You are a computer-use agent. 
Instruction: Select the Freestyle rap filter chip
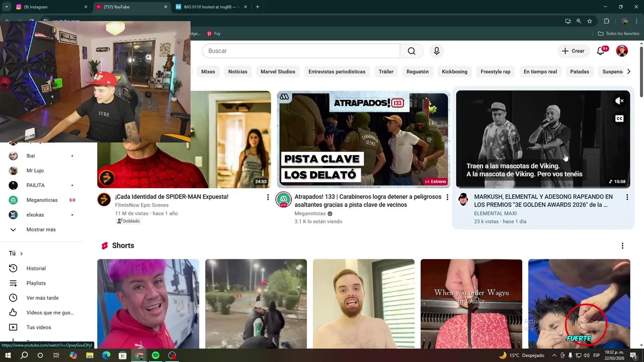coord(496,71)
